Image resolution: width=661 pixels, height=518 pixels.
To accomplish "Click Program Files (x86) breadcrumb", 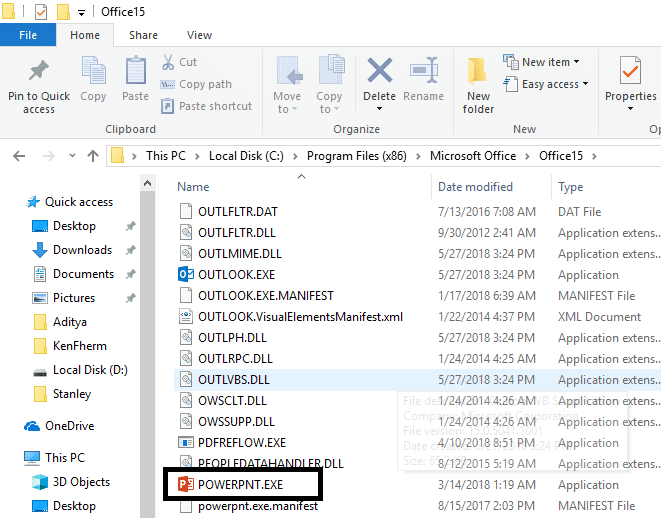I will pyautogui.click(x=357, y=156).
